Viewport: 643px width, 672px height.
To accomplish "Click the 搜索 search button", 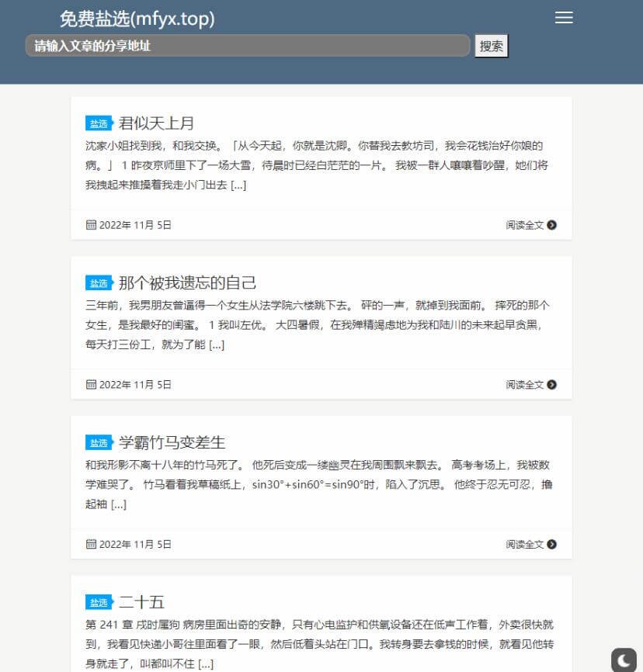I will pos(491,46).
